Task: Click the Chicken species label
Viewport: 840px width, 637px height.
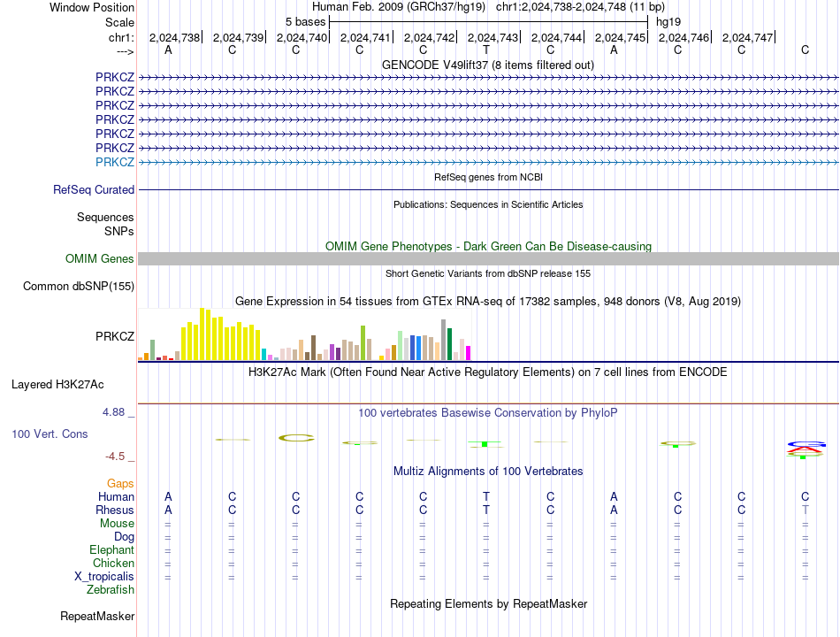Action: tap(113, 563)
